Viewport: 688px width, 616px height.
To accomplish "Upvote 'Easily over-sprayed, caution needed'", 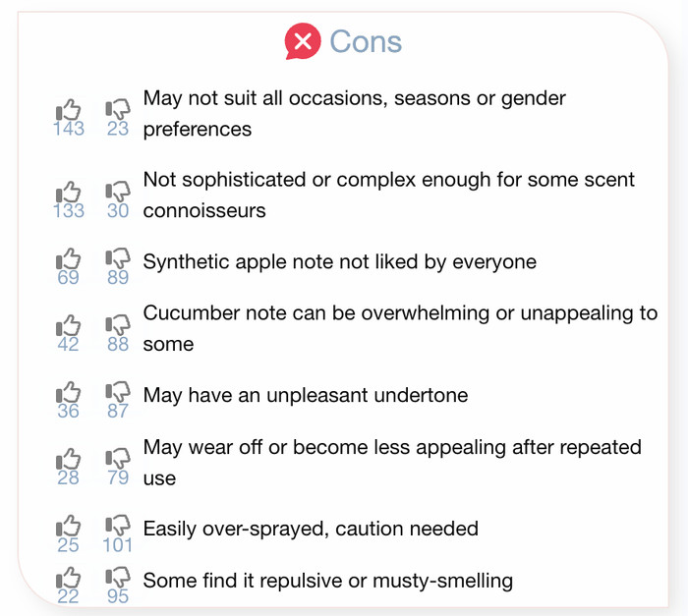I will (69, 526).
